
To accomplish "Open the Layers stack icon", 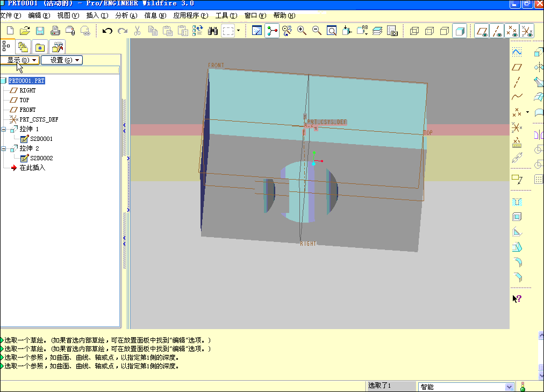I will 377,31.
